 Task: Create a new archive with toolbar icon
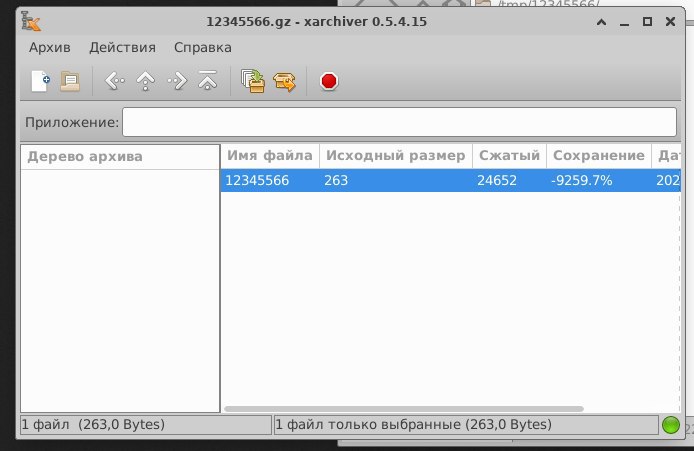[40, 81]
